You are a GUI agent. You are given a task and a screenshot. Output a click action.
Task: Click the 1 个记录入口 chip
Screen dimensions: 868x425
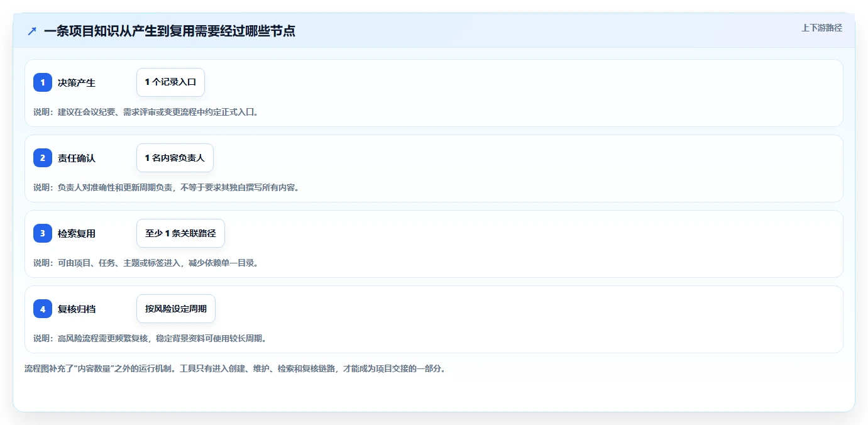click(170, 82)
